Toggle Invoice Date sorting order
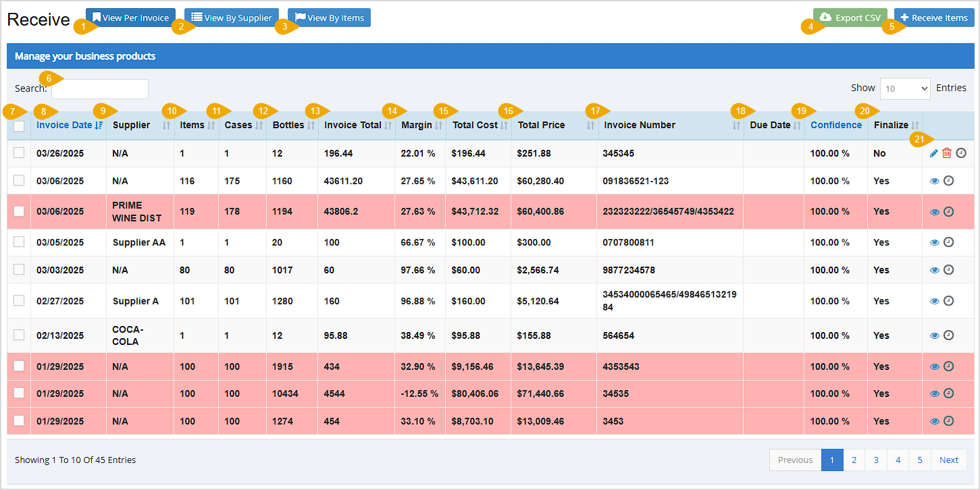This screenshot has width=980, height=490. click(68, 125)
